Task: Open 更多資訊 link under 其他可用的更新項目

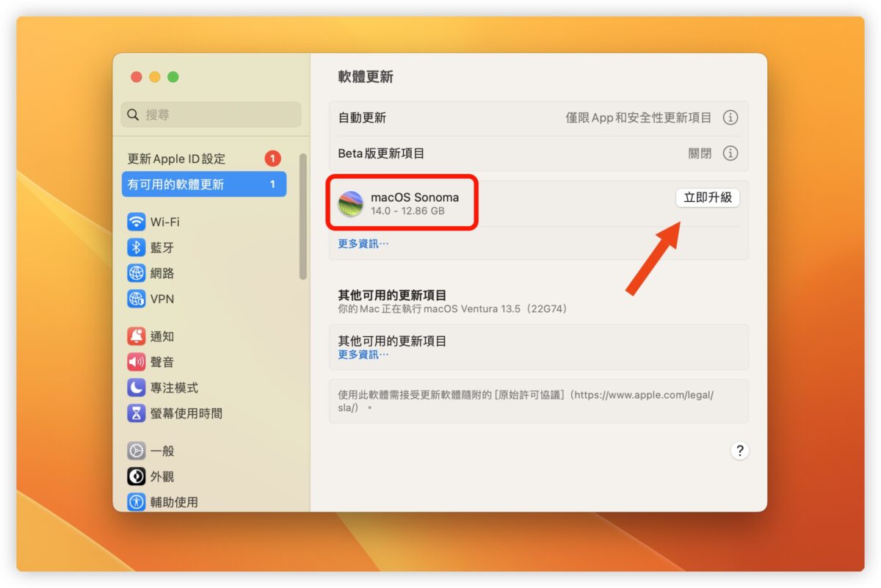Action: 363,355
